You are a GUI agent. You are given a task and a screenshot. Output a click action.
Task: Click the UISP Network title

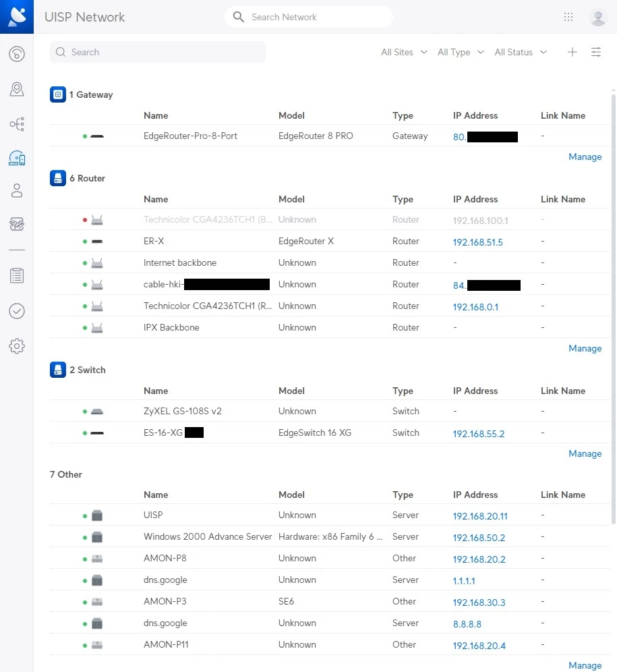pyautogui.click(x=84, y=17)
